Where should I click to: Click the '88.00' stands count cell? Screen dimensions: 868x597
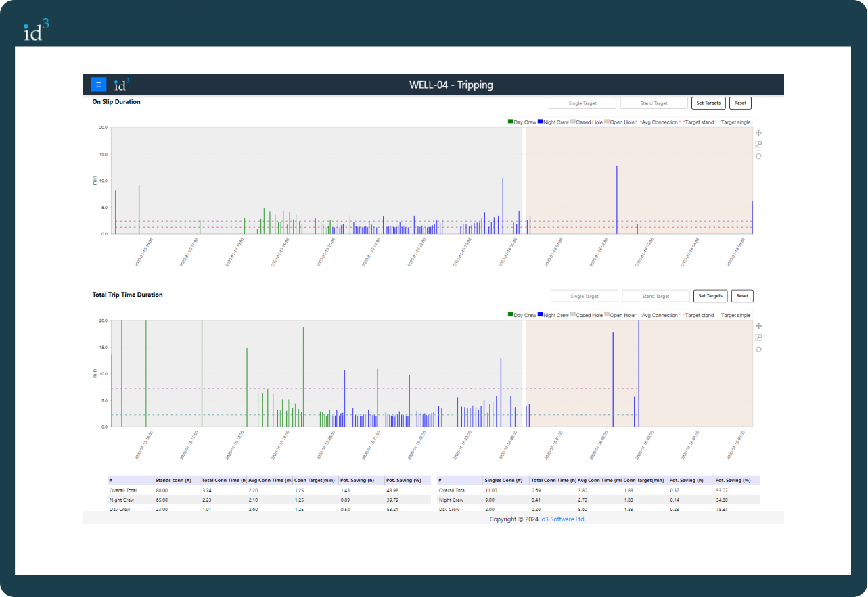(x=162, y=490)
